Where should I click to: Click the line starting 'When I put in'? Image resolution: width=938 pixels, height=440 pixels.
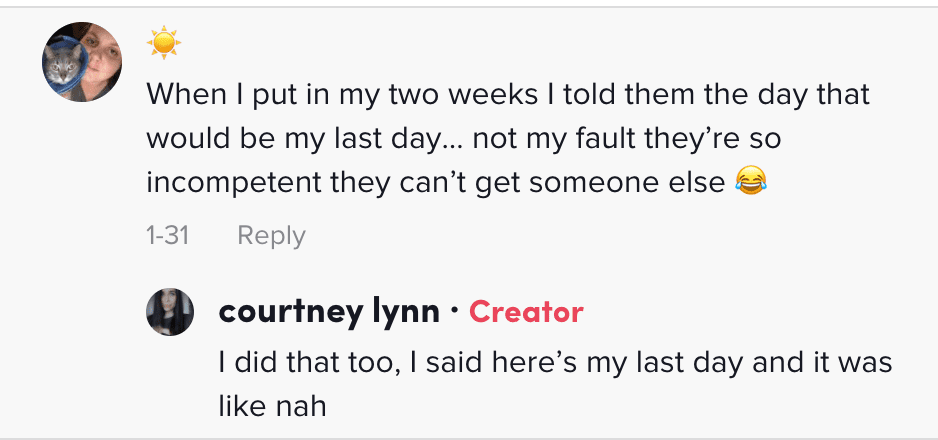pos(508,96)
